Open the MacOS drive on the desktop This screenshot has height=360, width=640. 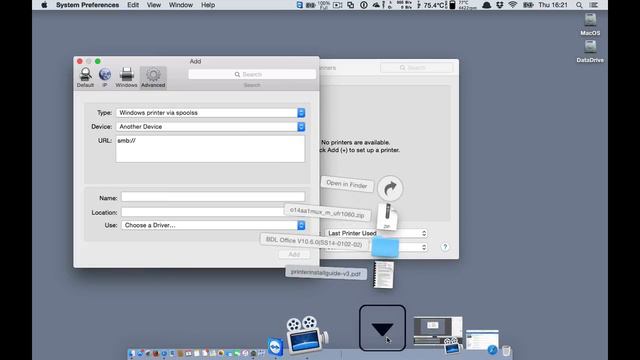tap(590, 24)
